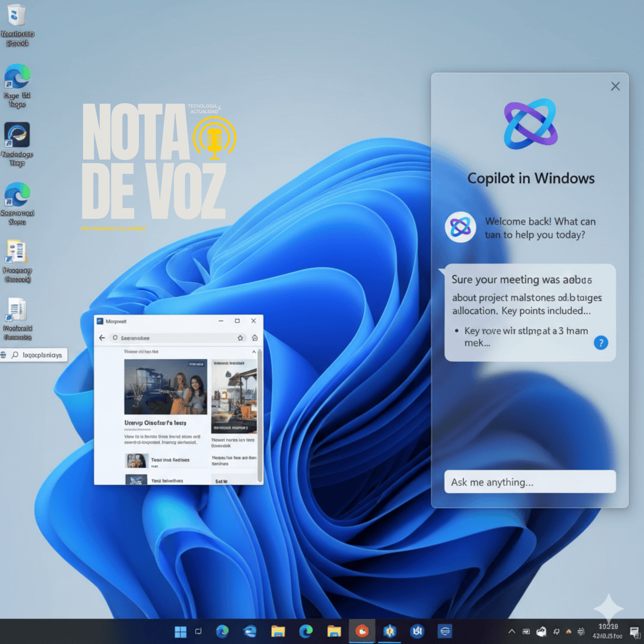Viewport: 644px width, 644px height.
Task: Expand the system tray hidden icons chevron
Action: [512, 631]
